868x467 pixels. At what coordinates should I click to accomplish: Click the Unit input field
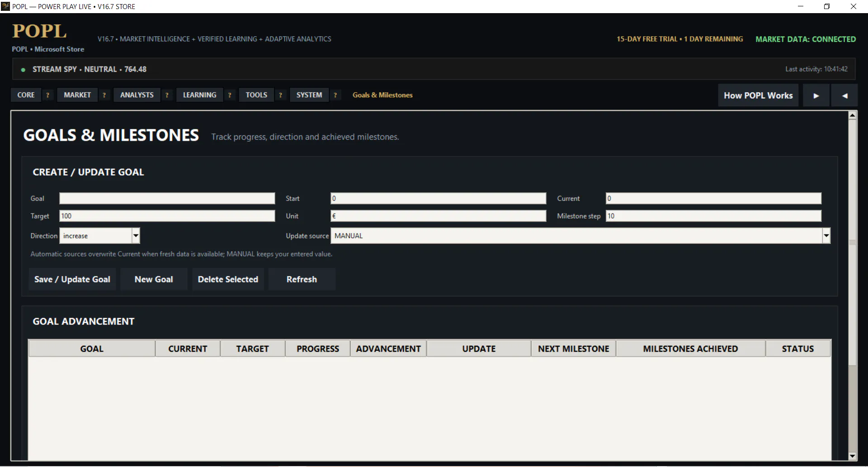[x=439, y=216]
